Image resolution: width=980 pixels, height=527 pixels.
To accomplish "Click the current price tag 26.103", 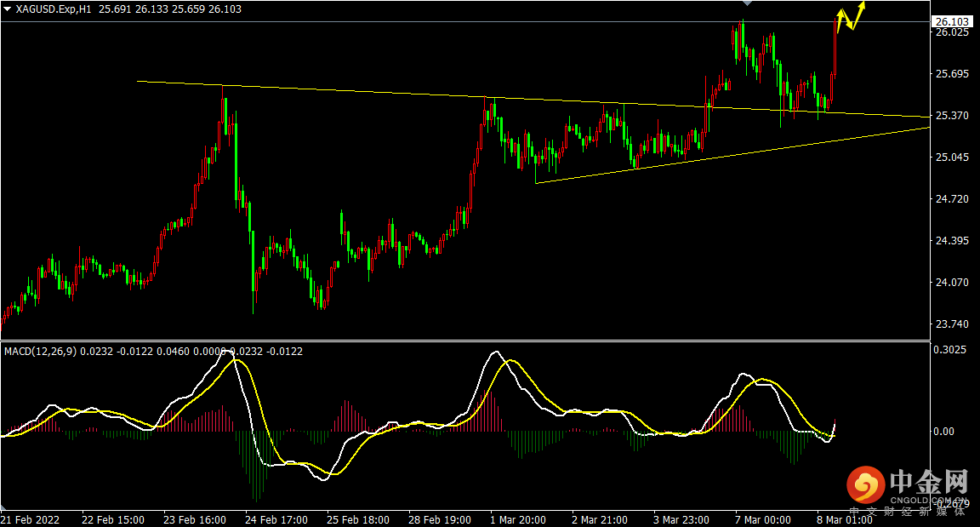I will pyautogui.click(x=952, y=22).
